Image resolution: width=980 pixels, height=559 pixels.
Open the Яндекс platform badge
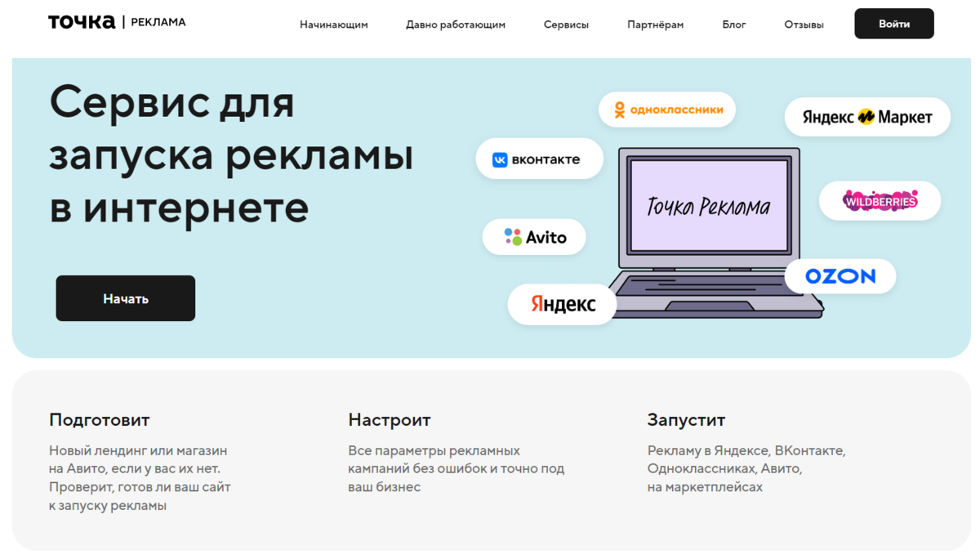pos(562,303)
